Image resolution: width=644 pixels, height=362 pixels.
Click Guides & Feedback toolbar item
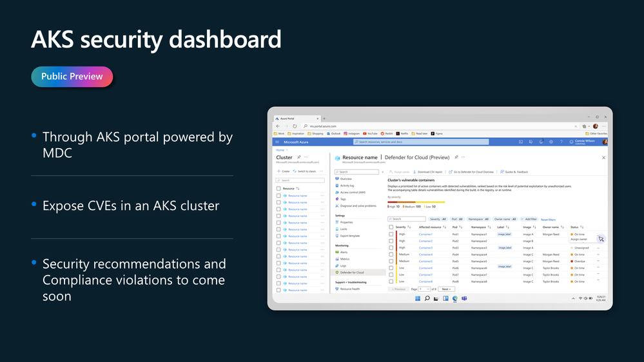(514, 172)
